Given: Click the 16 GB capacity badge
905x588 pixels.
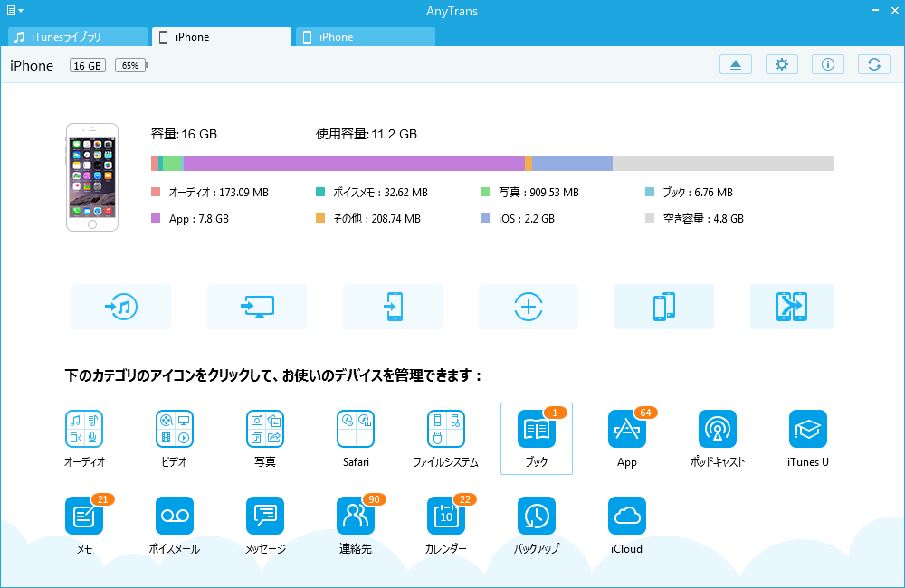Looking at the screenshot, I should click(x=88, y=65).
